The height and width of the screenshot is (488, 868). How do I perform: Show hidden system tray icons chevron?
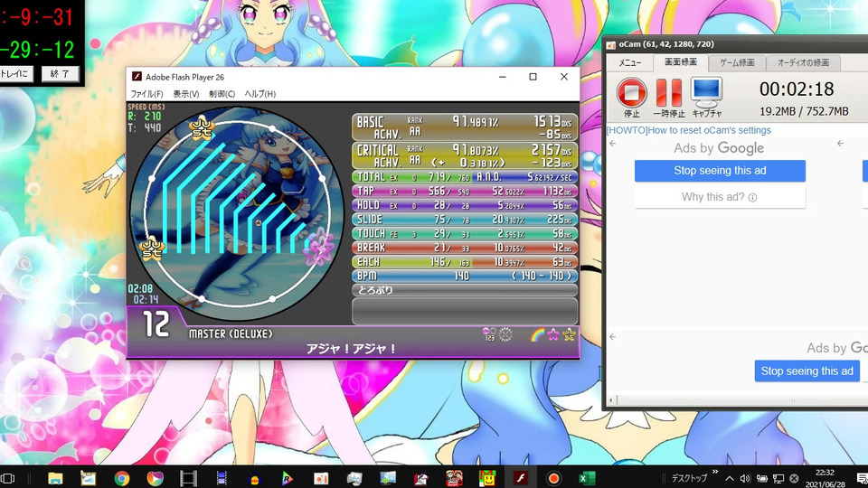point(730,479)
